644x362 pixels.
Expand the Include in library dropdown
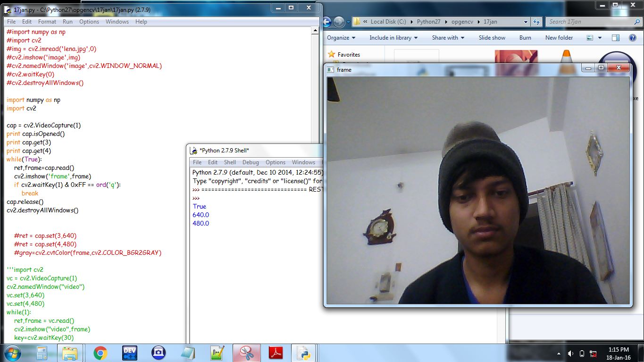[393, 37]
